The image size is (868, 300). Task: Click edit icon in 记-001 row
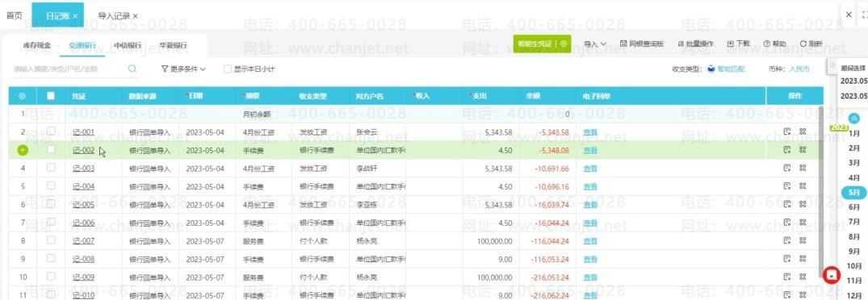(787, 132)
